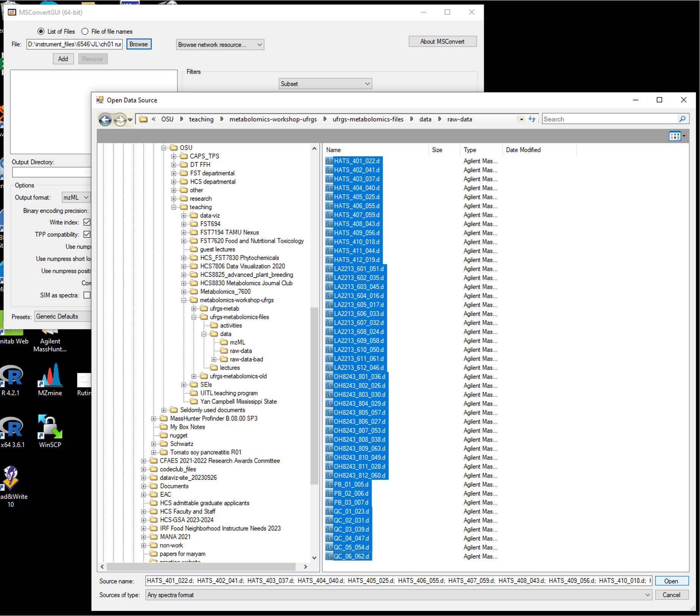Screen dimensions: 700x616
Task: Select the List of Files radio button
Action: point(41,31)
